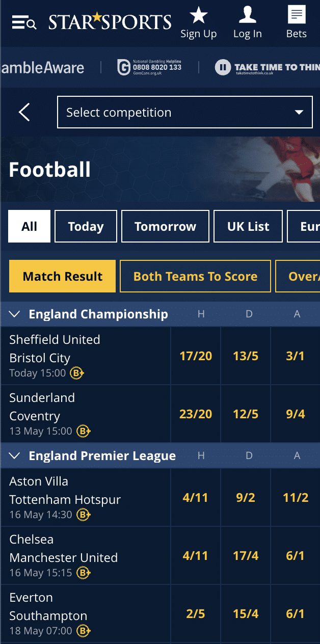Image resolution: width=320 pixels, height=644 pixels.
Task: Open the Bets betslip icon
Action: point(296,15)
